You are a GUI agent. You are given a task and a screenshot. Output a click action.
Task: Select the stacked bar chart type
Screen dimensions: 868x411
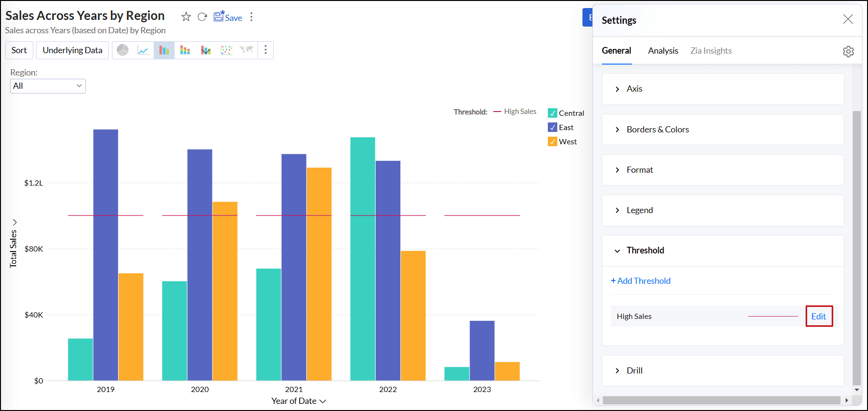[x=185, y=50]
